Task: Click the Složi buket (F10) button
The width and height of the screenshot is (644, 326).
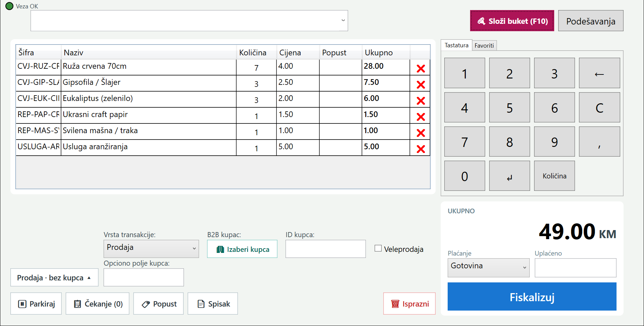Action: [512, 21]
